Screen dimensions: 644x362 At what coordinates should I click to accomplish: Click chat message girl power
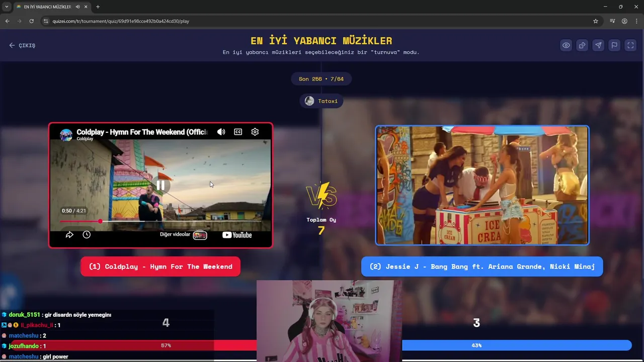pyautogui.click(x=55, y=356)
